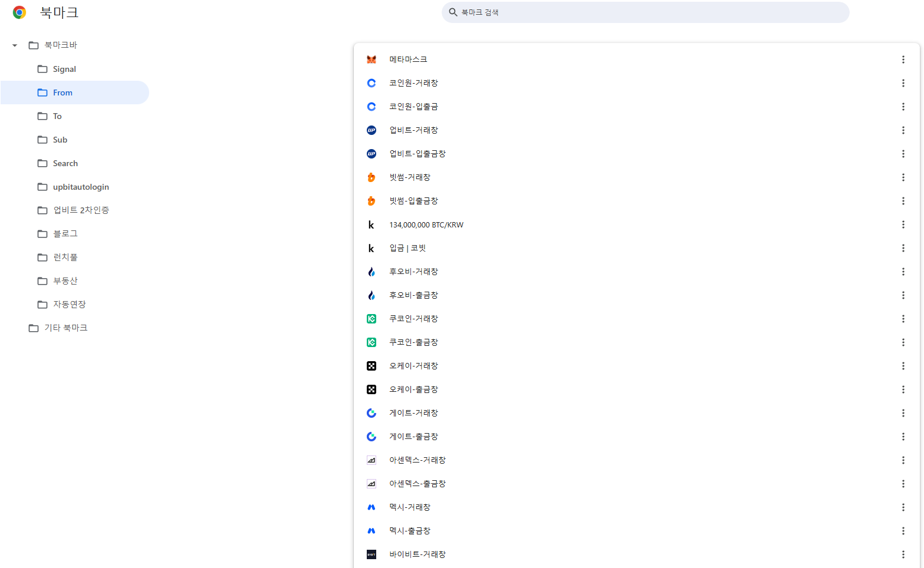Viewport: 924px width, 568px height.
Task: Click the Upbit icon beside 업비트-거래창
Action: tap(371, 130)
